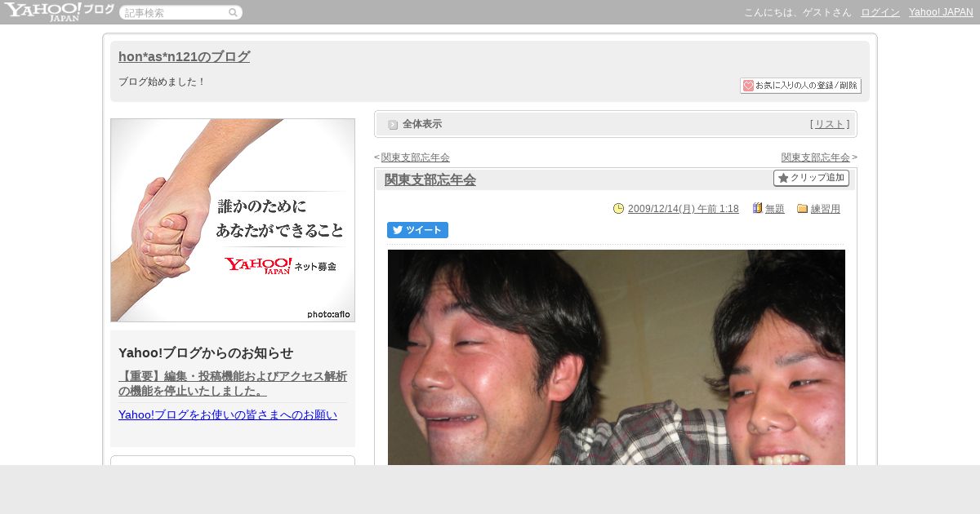Open the 練習用 category link
The image size is (980, 514).
pos(826,209)
